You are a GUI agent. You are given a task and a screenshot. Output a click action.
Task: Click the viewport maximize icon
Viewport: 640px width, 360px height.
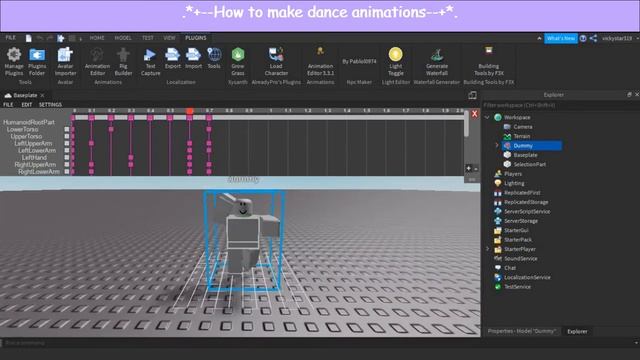pyautogui.click(x=472, y=96)
